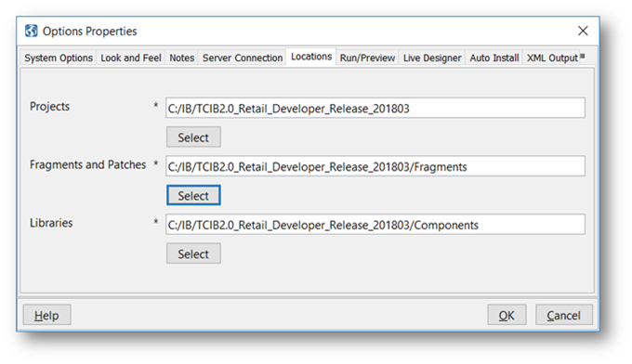Switch to the Run/Preview tab
632x364 pixels.
click(367, 58)
